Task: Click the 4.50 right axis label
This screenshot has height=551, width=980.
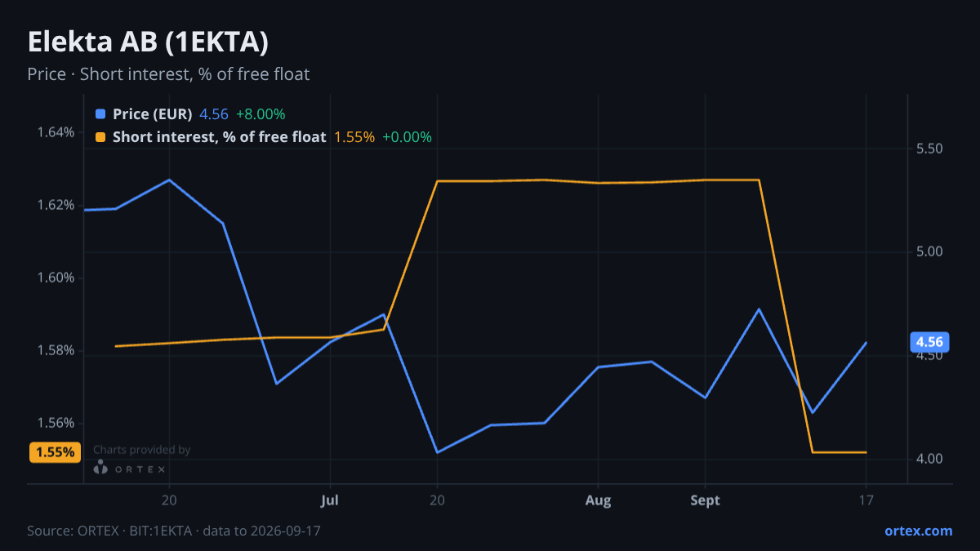Action: (x=929, y=356)
